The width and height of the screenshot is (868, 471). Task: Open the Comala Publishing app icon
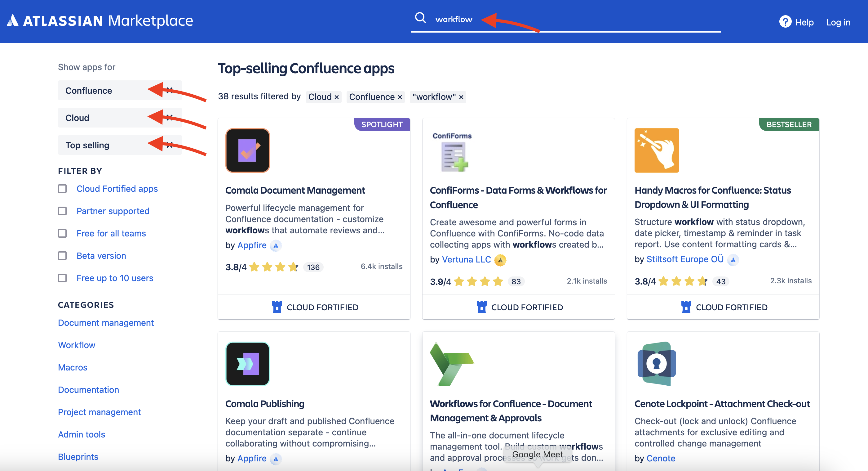click(248, 364)
